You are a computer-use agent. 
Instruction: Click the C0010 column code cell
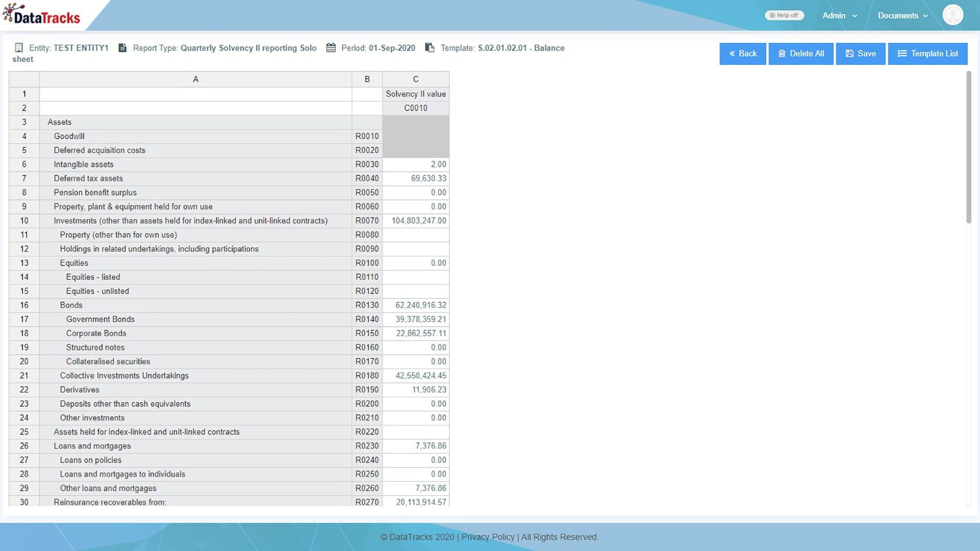click(x=416, y=108)
